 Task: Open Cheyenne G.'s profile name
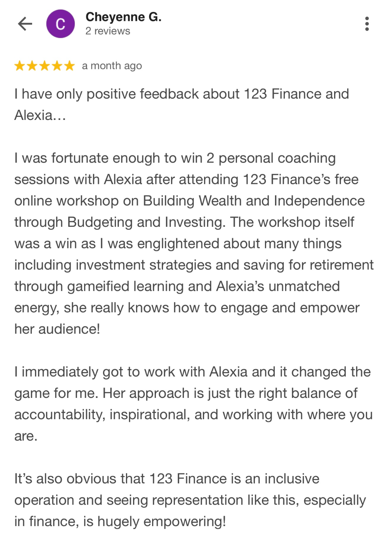click(x=123, y=17)
